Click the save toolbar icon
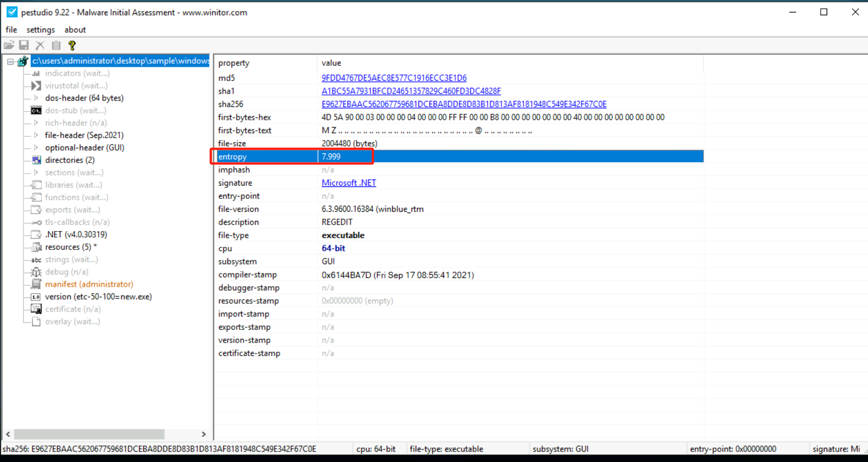The image size is (868, 462). (x=24, y=45)
